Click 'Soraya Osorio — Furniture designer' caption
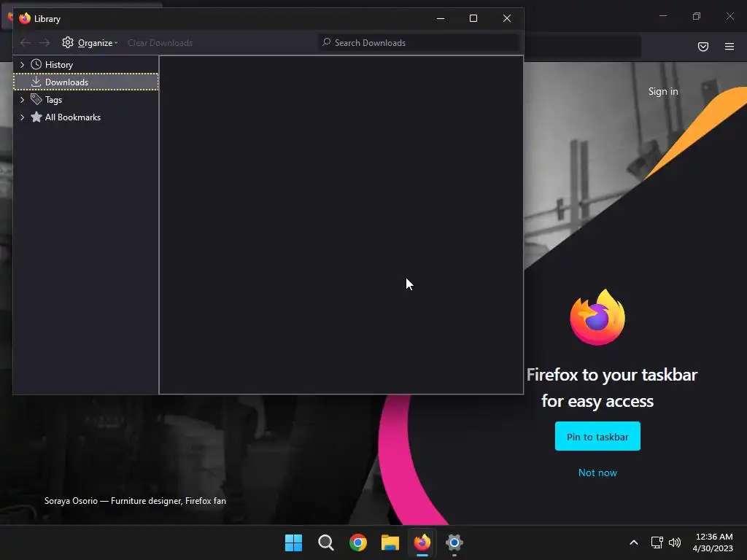747x560 pixels. point(135,501)
